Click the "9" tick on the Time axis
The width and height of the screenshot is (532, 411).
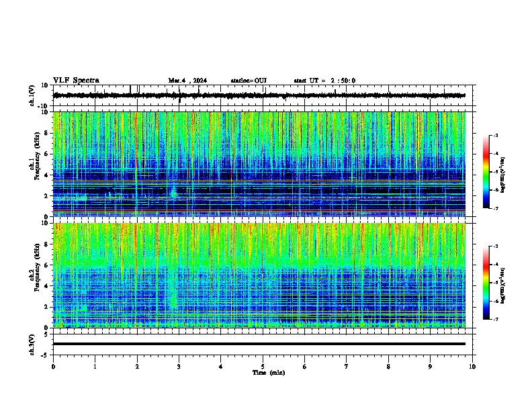[430, 367]
